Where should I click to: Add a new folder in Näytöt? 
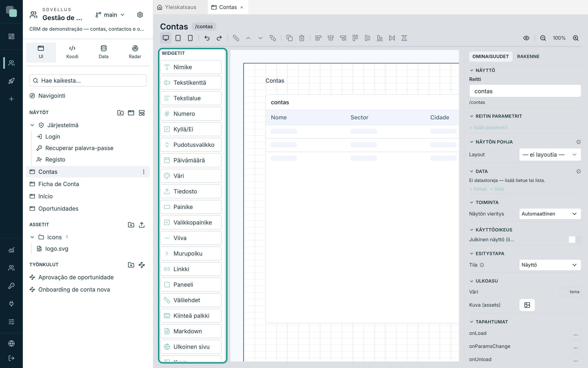tap(120, 113)
